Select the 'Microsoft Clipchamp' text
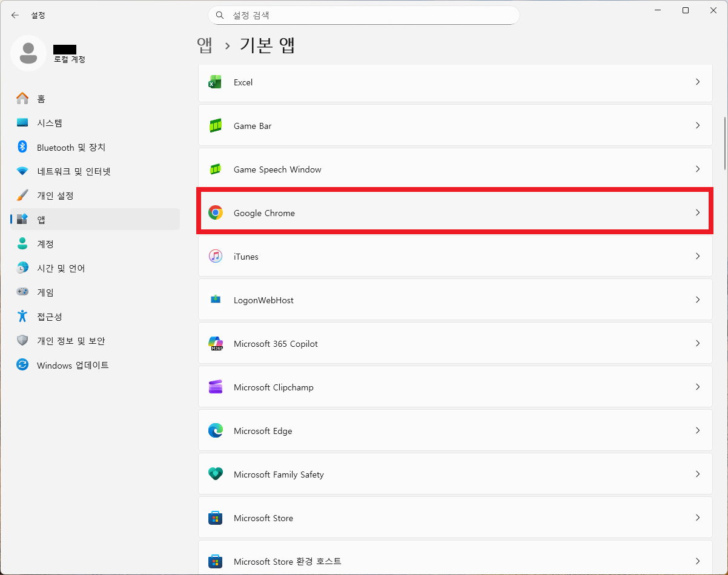 (274, 387)
